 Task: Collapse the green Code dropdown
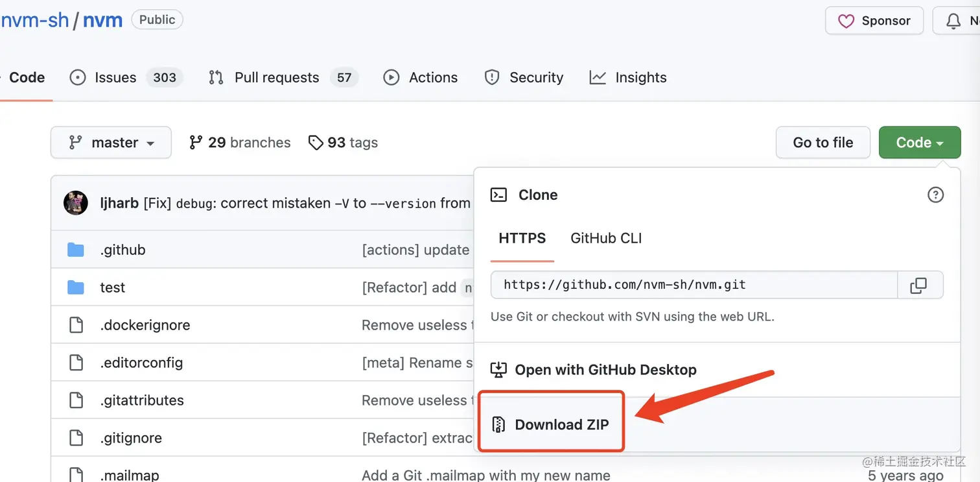tap(919, 143)
